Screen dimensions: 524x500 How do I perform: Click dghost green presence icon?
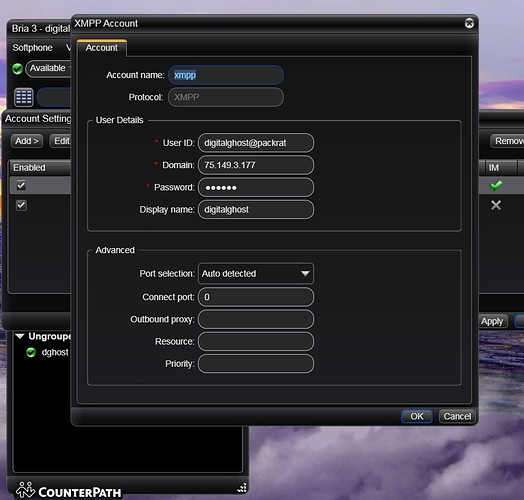[31, 352]
